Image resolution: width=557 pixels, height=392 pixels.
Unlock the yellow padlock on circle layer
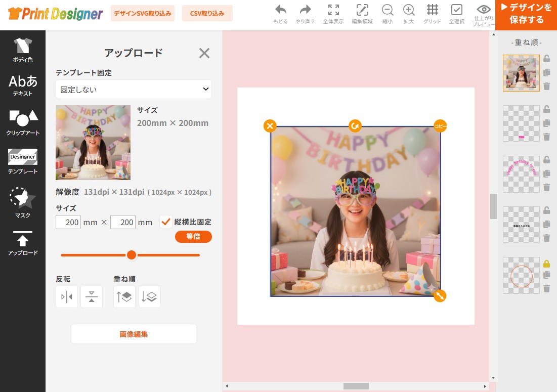(x=546, y=264)
